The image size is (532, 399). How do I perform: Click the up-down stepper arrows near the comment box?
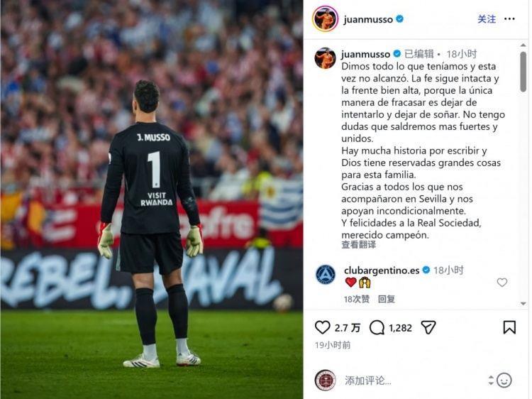pos(491,381)
